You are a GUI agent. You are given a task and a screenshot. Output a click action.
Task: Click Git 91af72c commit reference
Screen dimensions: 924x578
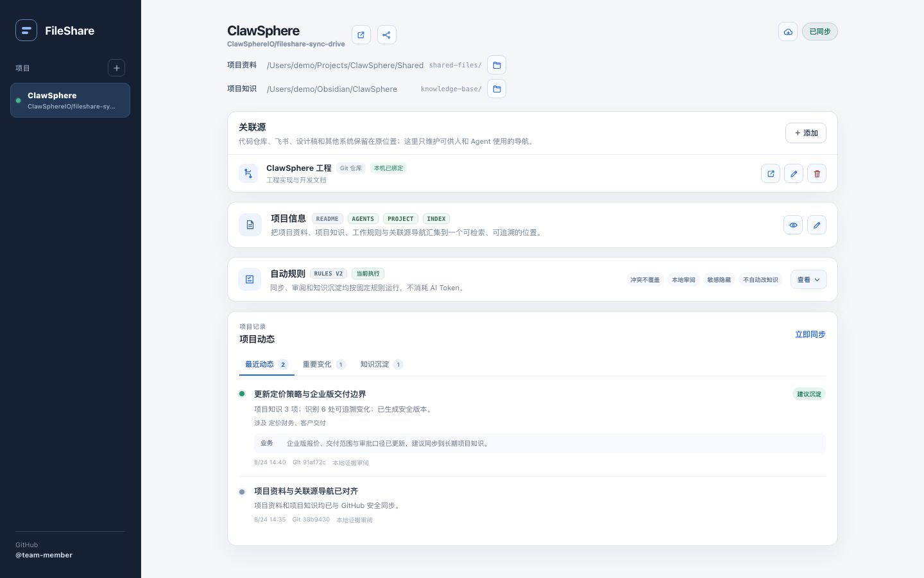click(x=309, y=462)
